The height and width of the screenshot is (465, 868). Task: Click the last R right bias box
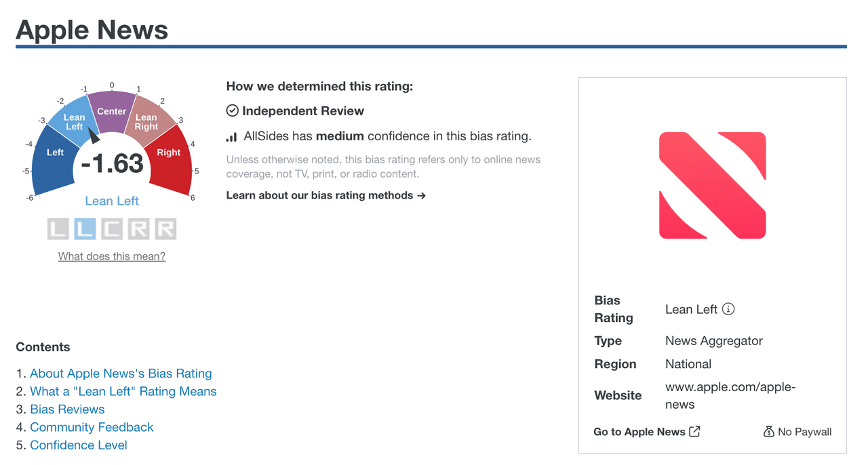[165, 229]
